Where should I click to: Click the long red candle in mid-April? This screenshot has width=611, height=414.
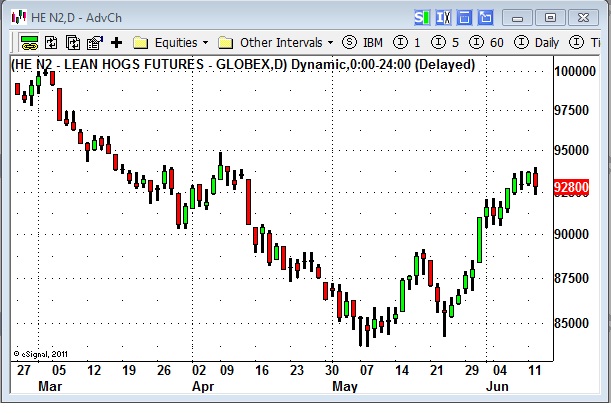[248, 202]
